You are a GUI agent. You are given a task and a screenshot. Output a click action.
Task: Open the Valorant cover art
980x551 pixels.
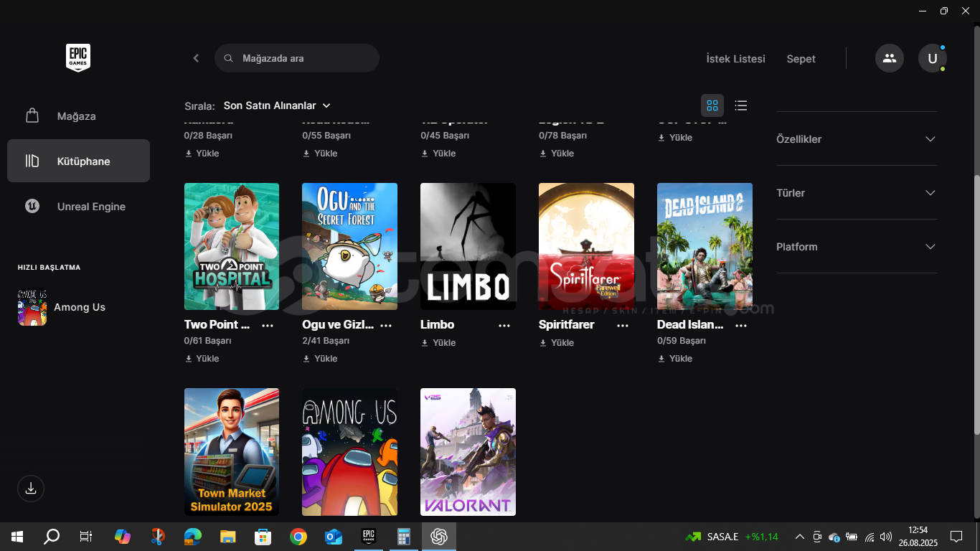tap(468, 452)
